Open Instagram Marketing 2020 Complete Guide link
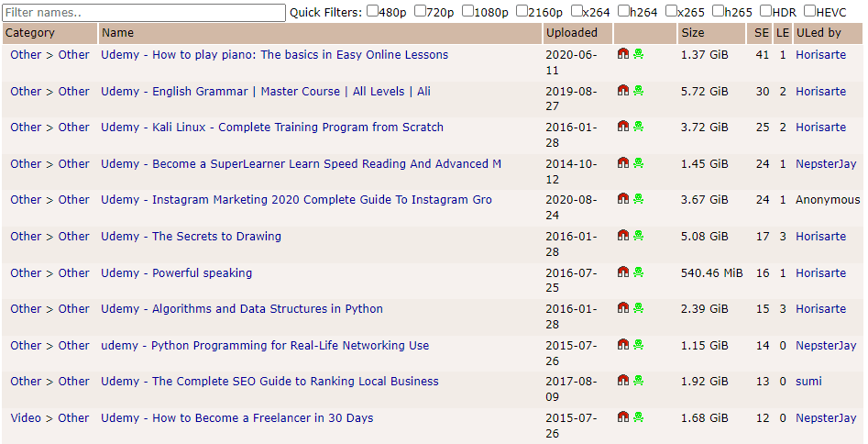The height and width of the screenshot is (444, 868). (x=296, y=200)
